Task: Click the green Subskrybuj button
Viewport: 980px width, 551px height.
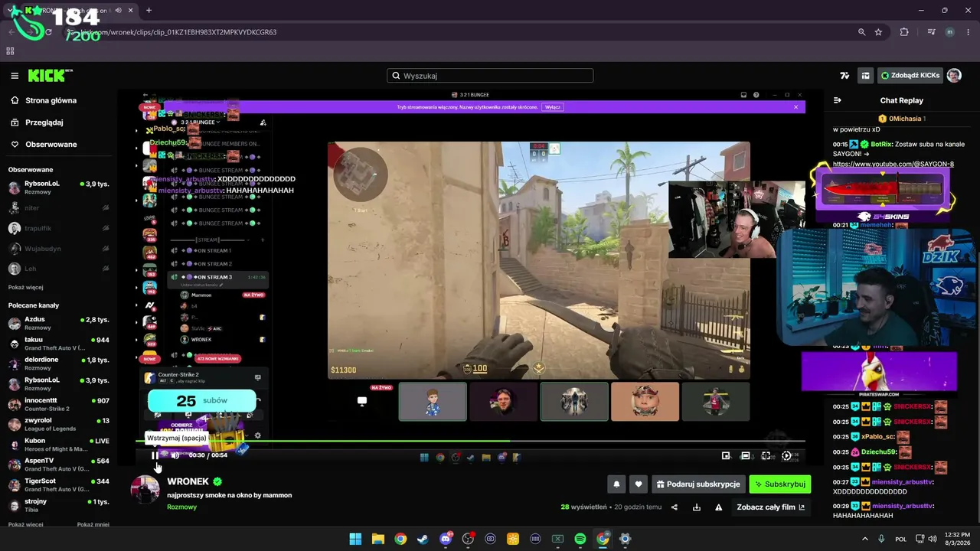Action: click(780, 484)
